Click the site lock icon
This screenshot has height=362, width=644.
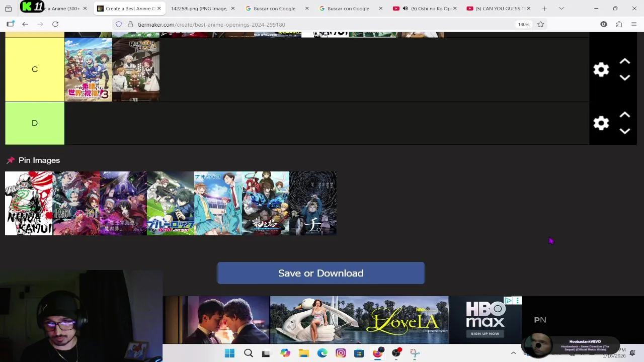pyautogui.click(x=130, y=24)
